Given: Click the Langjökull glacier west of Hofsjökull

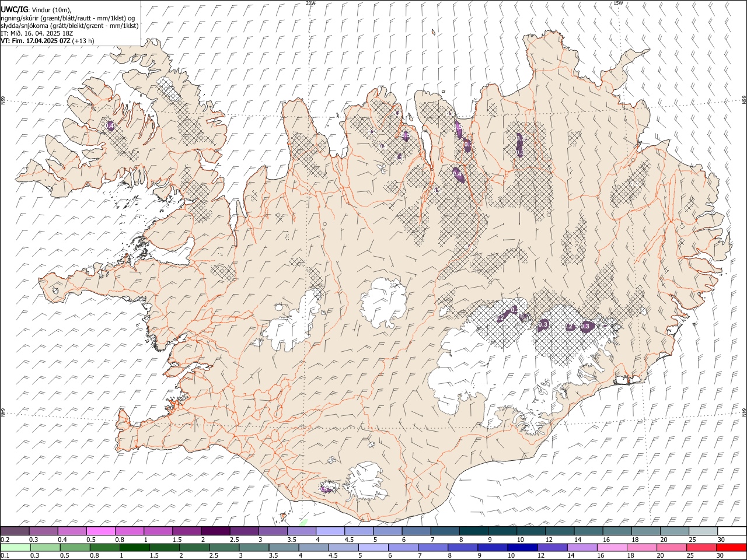Looking at the screenshot, I should point(293,321).
